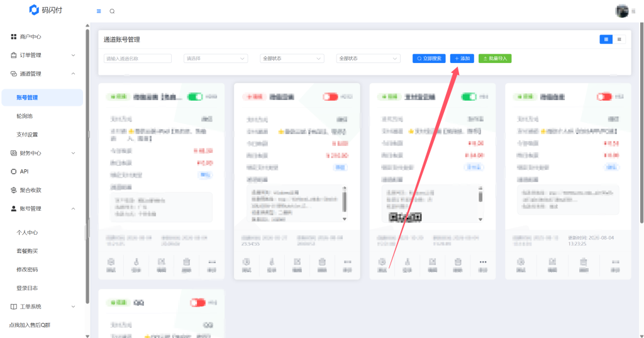Image resolution: width=644 pixels, height=338 pixels.
Task: Click the config box scrollbar in red-tagged card
Action: pos(344,201)
